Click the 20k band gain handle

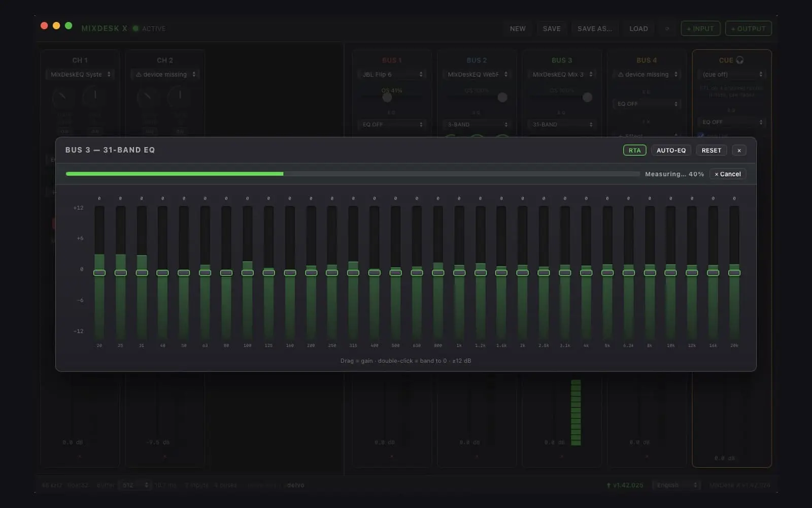point(734,273)
